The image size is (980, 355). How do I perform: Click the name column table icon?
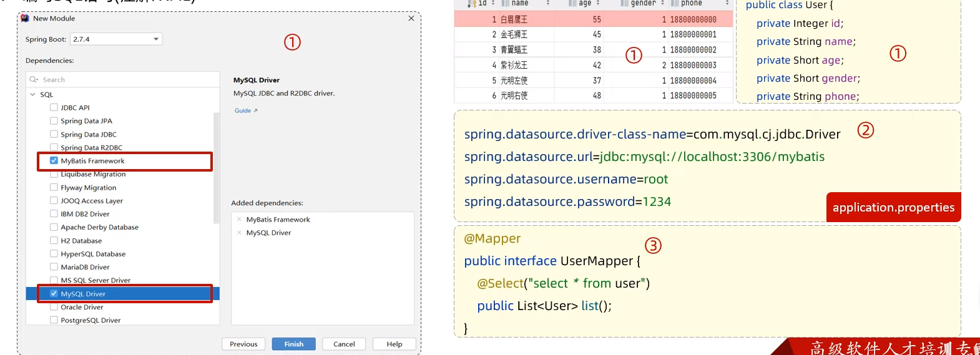click(505, 4)
